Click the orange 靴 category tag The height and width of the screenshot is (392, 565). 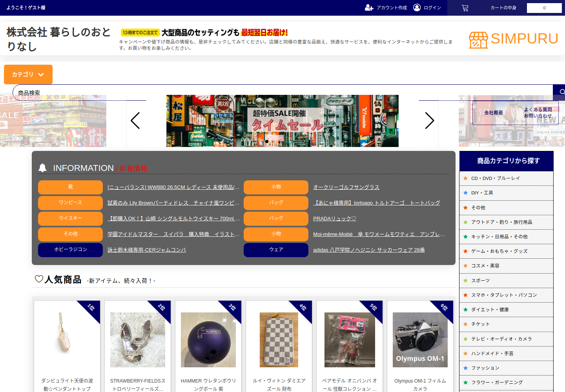[70, 187]
